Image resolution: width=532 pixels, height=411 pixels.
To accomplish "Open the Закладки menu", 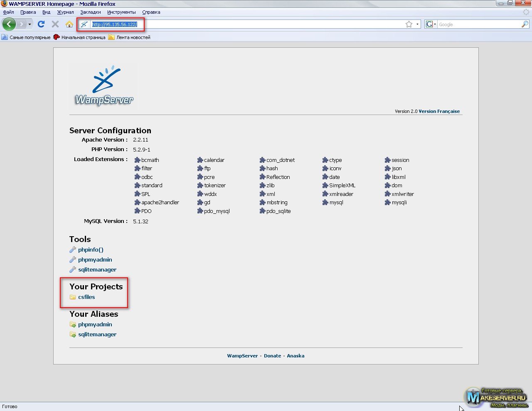I will [91, 12].
